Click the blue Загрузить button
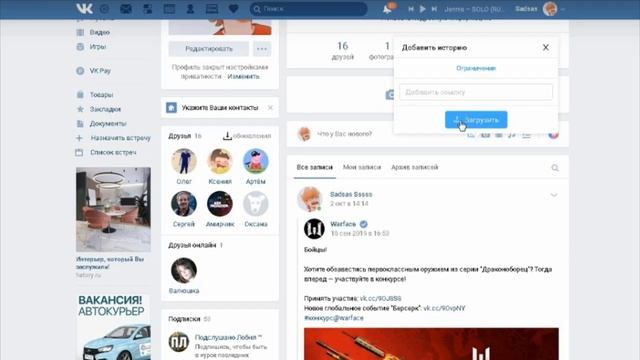This screenshot has width=640, height=360. point(476,120)
